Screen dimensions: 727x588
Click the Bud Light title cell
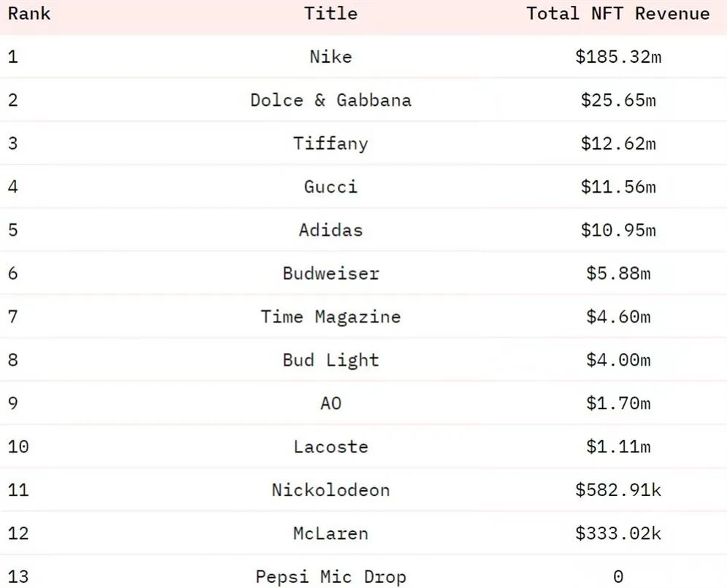pos(331,360)
